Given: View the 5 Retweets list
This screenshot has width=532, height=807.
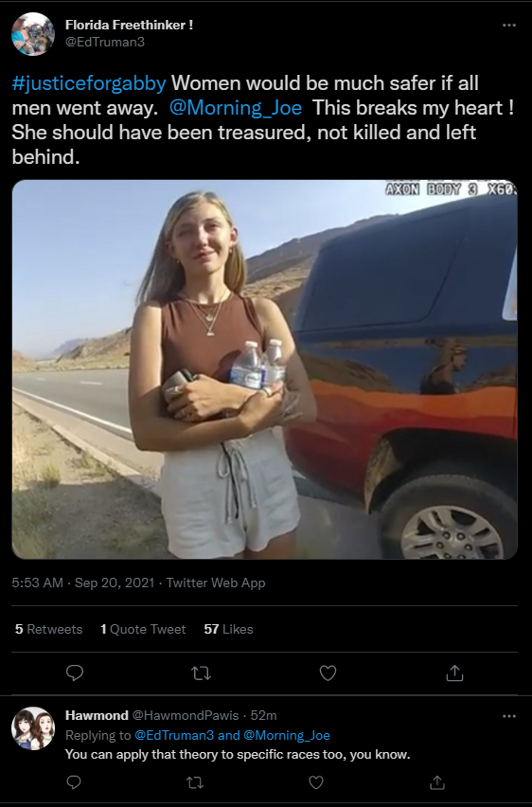Looking at the screenshot, I should click(49, 629).
